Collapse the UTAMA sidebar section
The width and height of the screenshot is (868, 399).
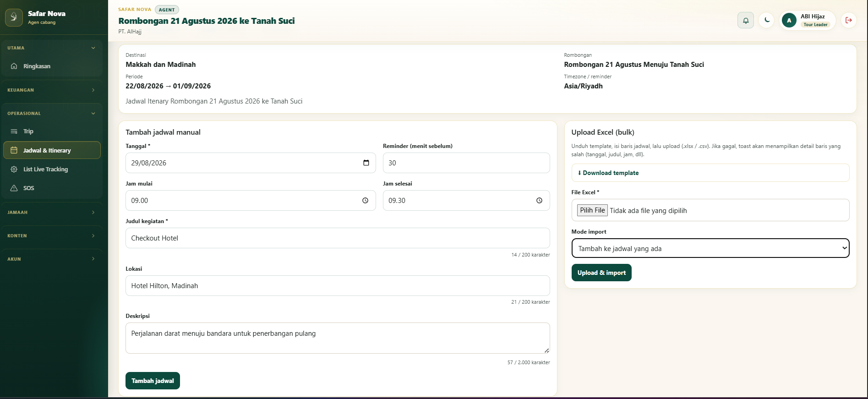tap(52, 48)
